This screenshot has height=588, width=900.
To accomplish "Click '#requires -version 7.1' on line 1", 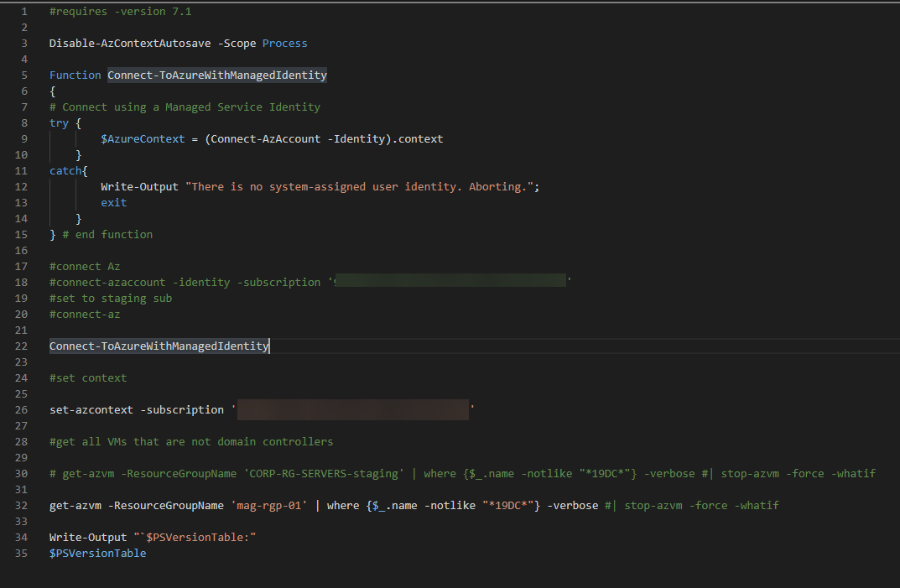I will [x=121, y=12].
